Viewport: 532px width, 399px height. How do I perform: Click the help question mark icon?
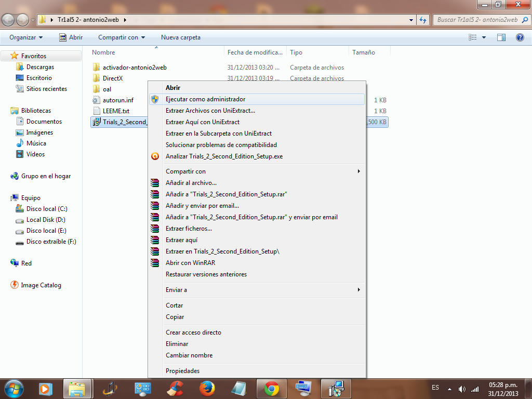pyautogui.click(x=520, y=37)
